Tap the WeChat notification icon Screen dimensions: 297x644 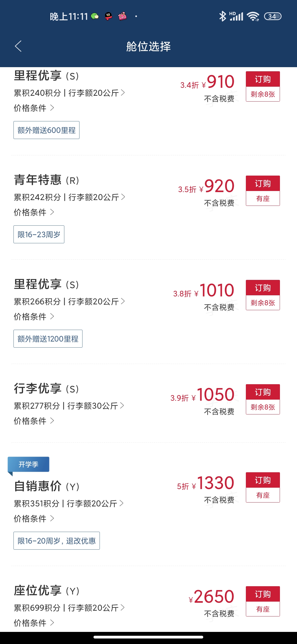pos(95,17)
